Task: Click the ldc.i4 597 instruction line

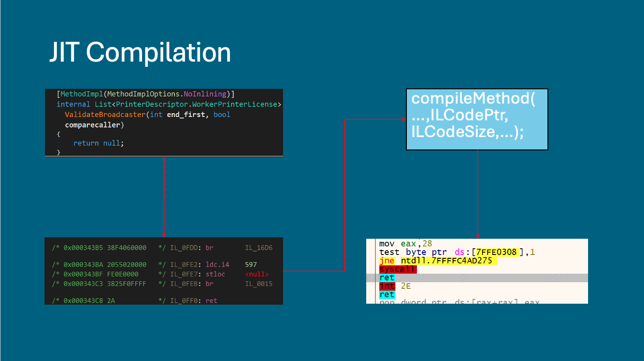Action: tap(163, 265)
